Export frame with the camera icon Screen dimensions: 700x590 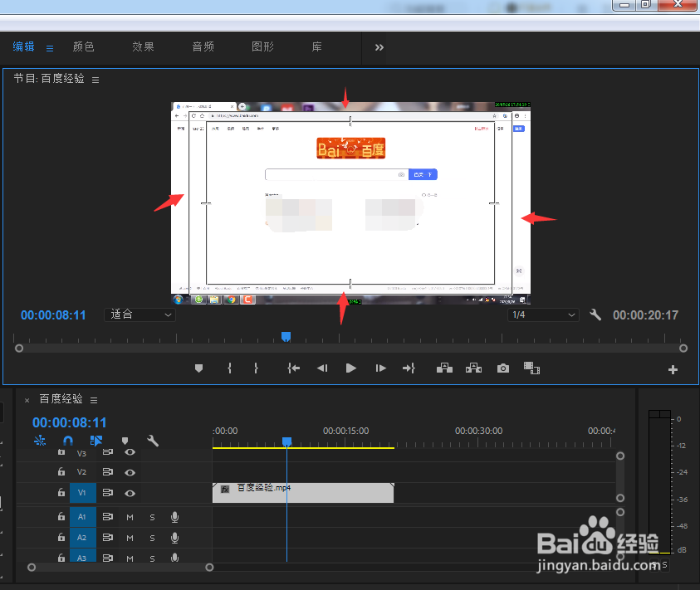click(503, 368)
